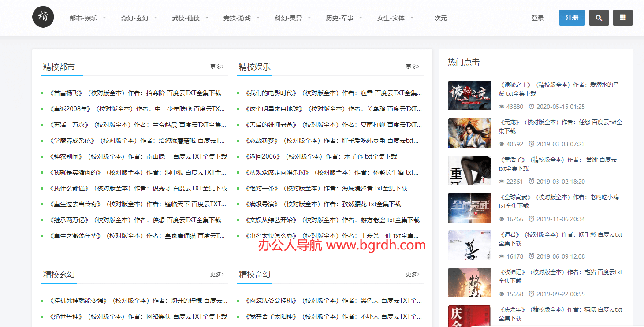Select the 道君 cover image
This screenshot has height=327, width=644.
tap(469, 245)
